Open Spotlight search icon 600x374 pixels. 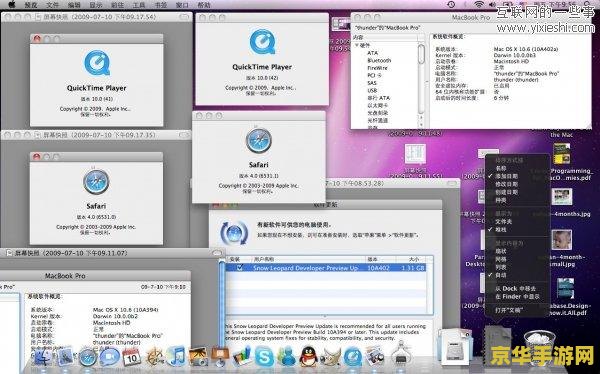tap(587, 4)
